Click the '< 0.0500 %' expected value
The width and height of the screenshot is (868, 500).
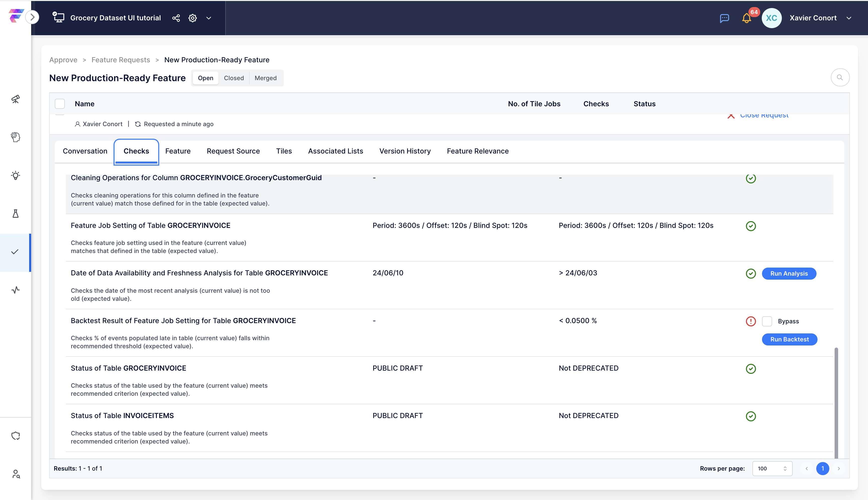[578, 320]
